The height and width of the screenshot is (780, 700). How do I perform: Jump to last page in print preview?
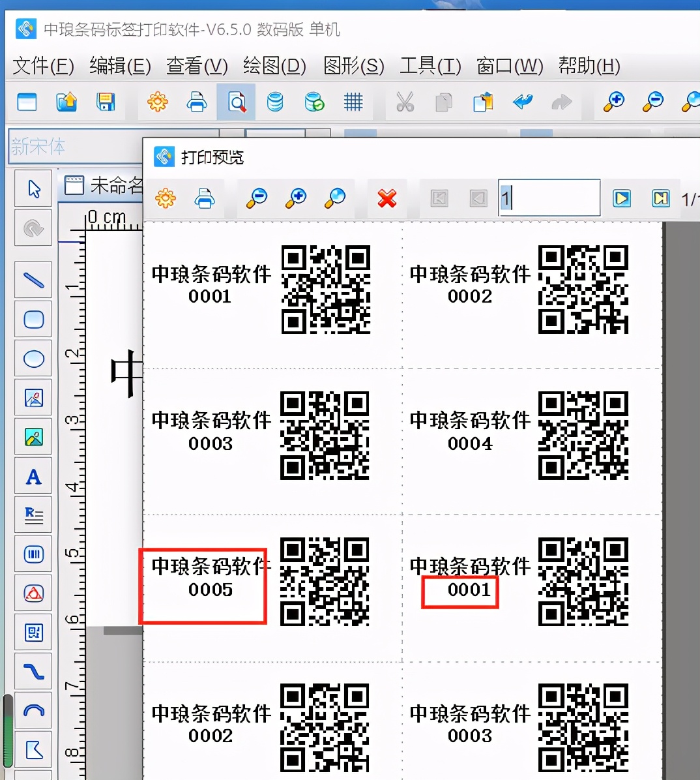pyautogui.click(x=661, y=198)
